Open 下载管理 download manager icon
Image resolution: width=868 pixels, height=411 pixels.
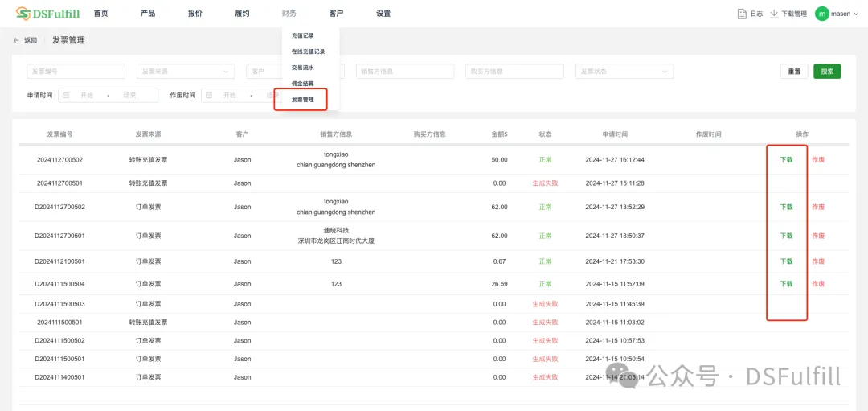(774, 14)
